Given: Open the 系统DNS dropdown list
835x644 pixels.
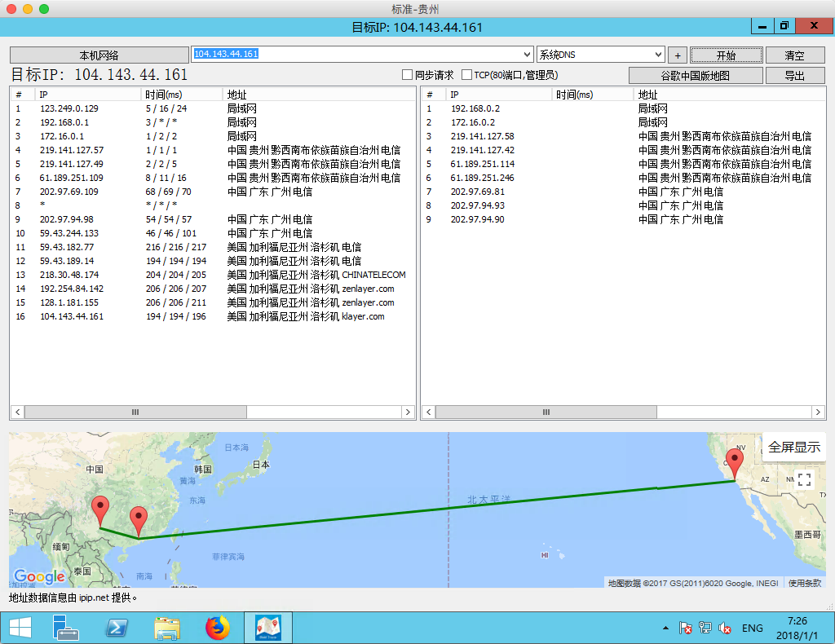Looking at the screenshot, I should coord(658,55).
